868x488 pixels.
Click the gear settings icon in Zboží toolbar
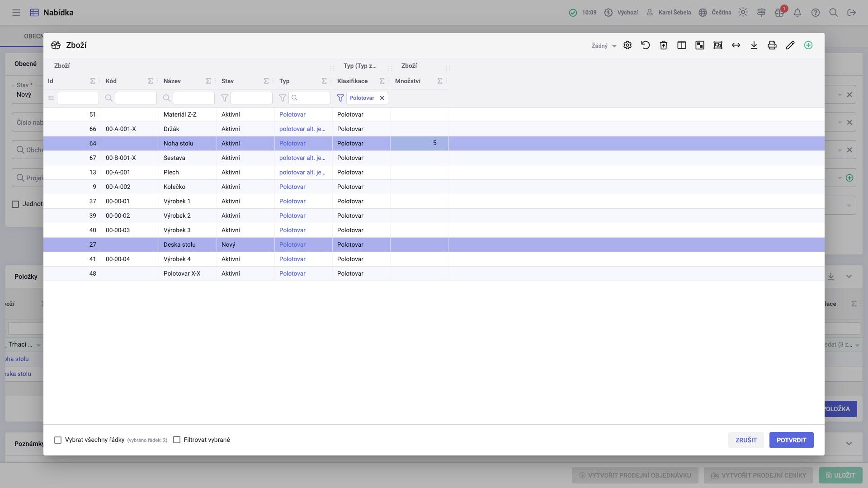tap(627, 45)
